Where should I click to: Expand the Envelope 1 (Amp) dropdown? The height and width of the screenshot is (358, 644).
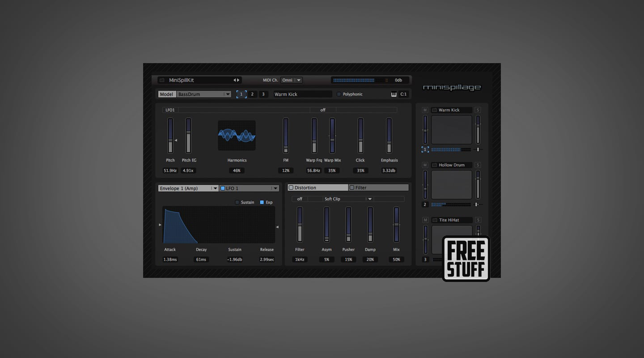tap(188, 188)
